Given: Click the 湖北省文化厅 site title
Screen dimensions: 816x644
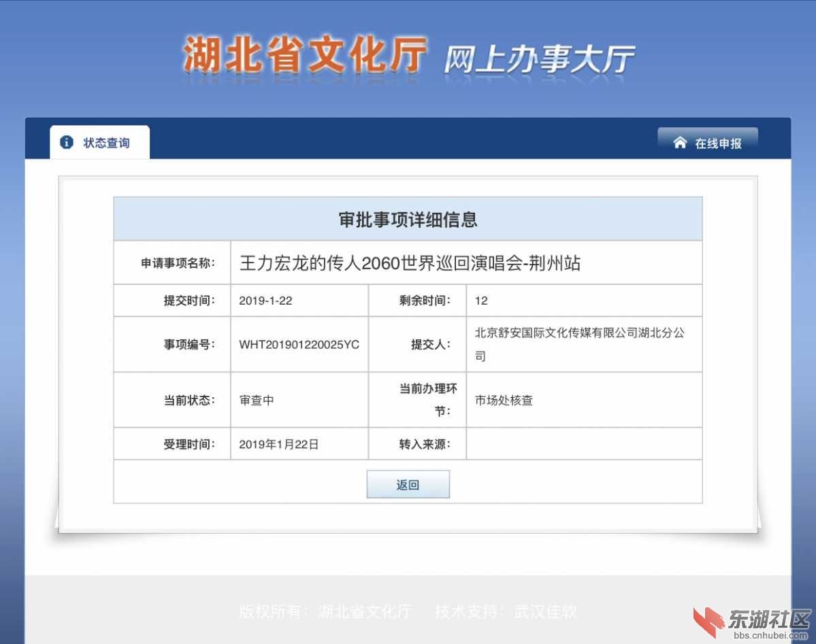Looking at the screenshot, I should (x=305, y=55).
